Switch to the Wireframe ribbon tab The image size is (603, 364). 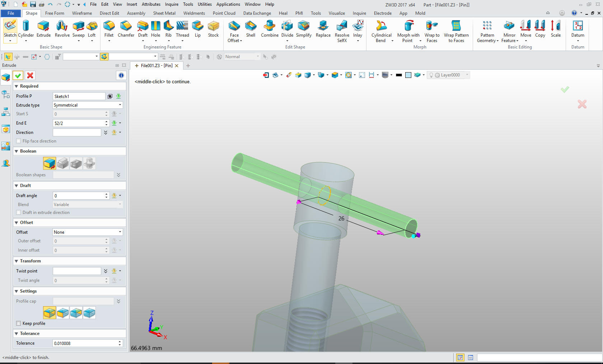82,13
